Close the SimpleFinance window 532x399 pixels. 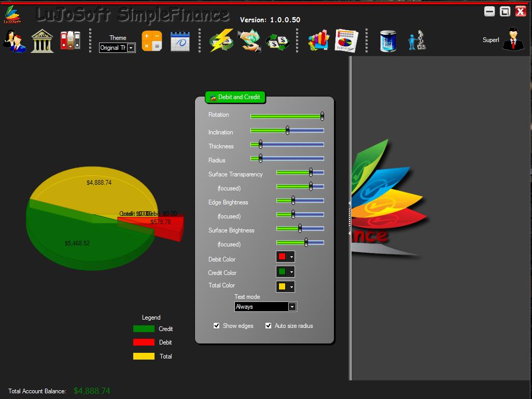(x=521, y=11)
